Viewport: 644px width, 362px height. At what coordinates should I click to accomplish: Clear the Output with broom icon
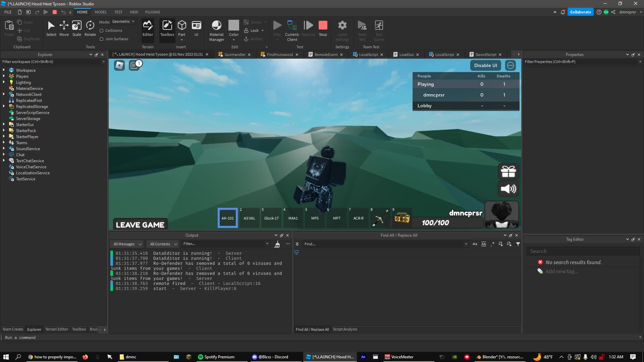(x=277, y=244)
